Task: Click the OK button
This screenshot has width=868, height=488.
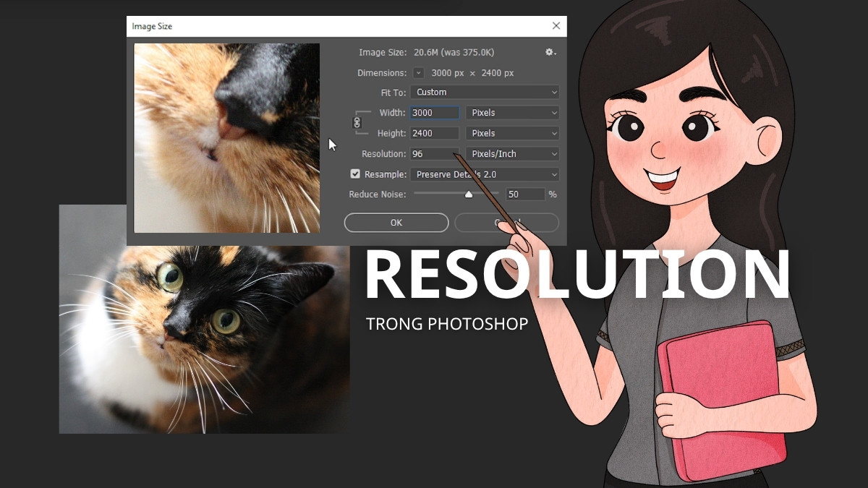Action: (x=396, y=223)
